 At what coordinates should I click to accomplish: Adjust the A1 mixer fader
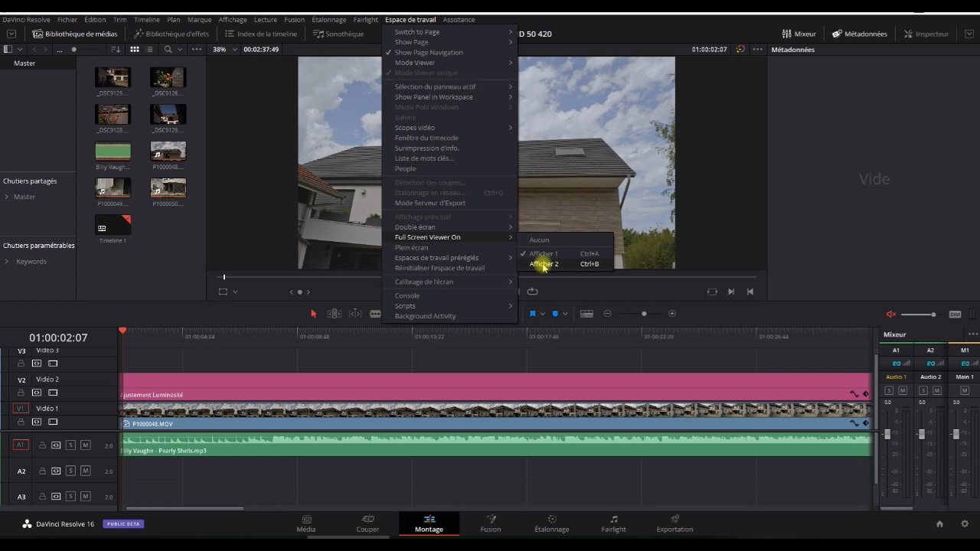tap(887, 434)
